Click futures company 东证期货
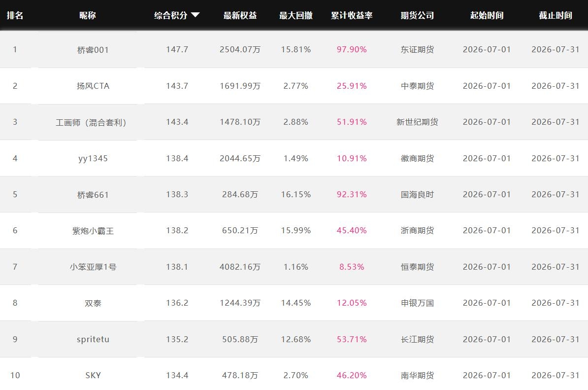Image resolution: width=588 pixels, height=390 pixels. pyautogui.click(x=418, y=49)
